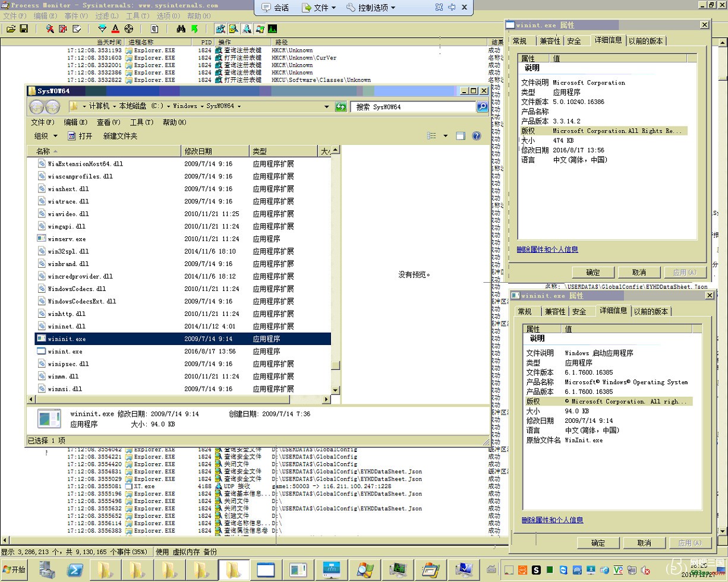Image resolution: width=728 pixels, height=582 pixels.
Task: Toggle the Autoscroll icon in Process Monitor
Action: [x=63, y=29]
